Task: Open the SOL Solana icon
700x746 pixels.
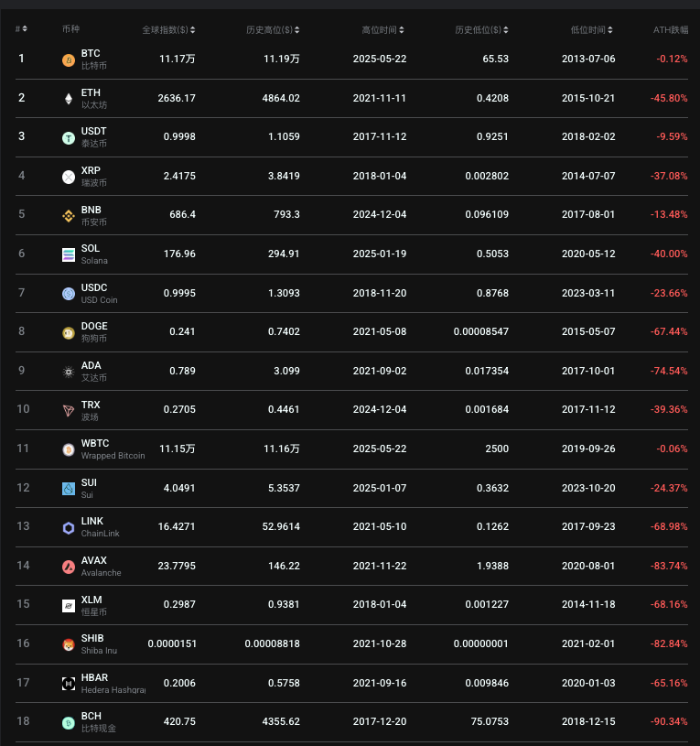Action: coord(69,255)
